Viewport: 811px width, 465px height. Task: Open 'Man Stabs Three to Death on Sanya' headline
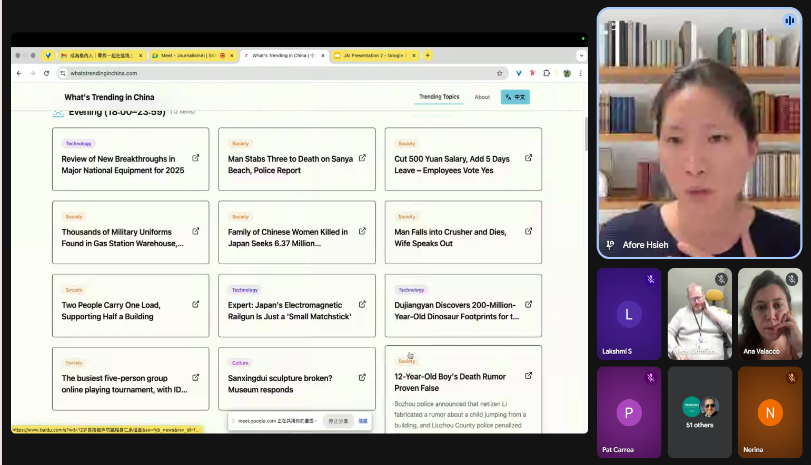point(290,164)
